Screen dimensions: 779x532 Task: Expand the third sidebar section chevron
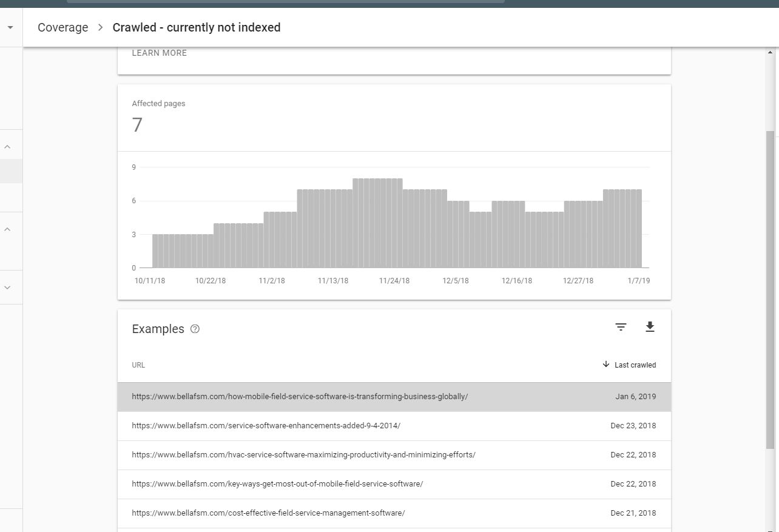[8, 288]
